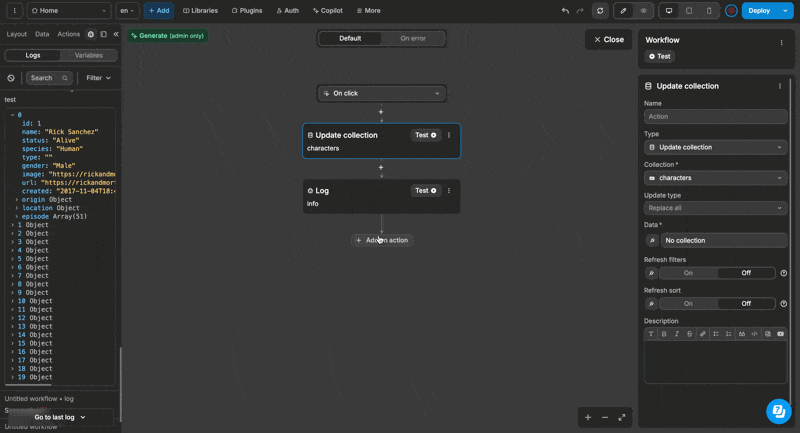Click Go to last log button
The height and width of the screenshot is (433, 800).
tap(60, 417)
